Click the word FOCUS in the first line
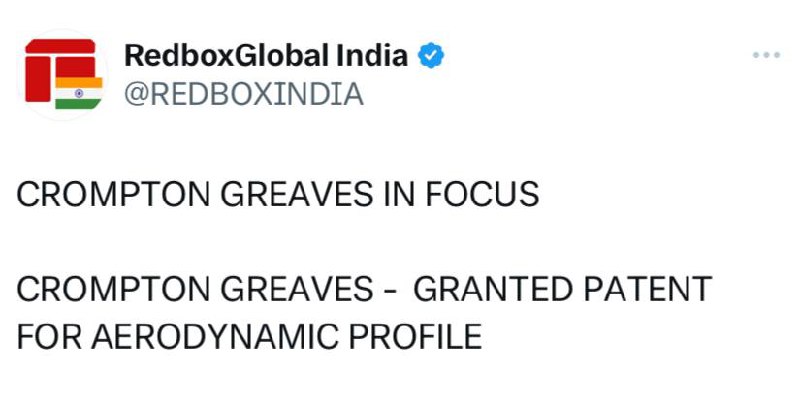The image size is (800, 402). (482, 194)
